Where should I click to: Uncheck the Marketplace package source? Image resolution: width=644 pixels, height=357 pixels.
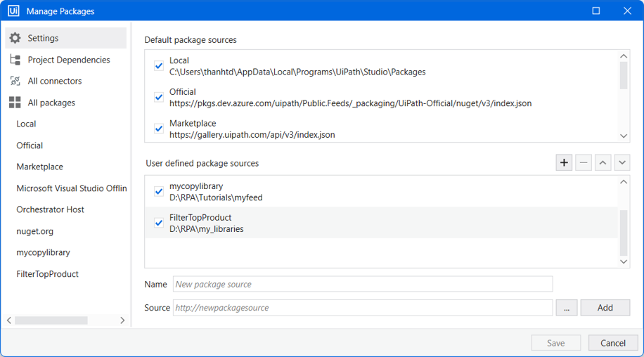[159, 129]
